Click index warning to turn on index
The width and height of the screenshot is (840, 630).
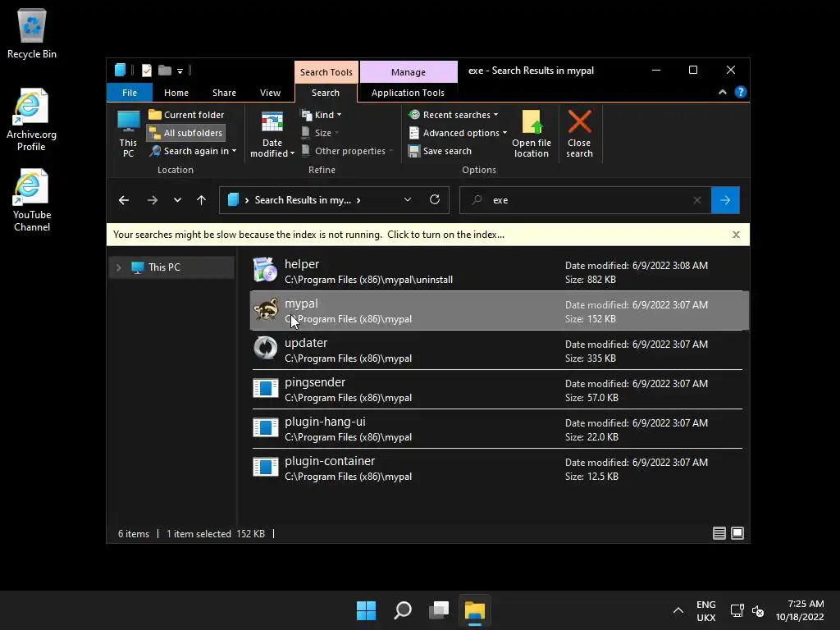tap(308, 235)
